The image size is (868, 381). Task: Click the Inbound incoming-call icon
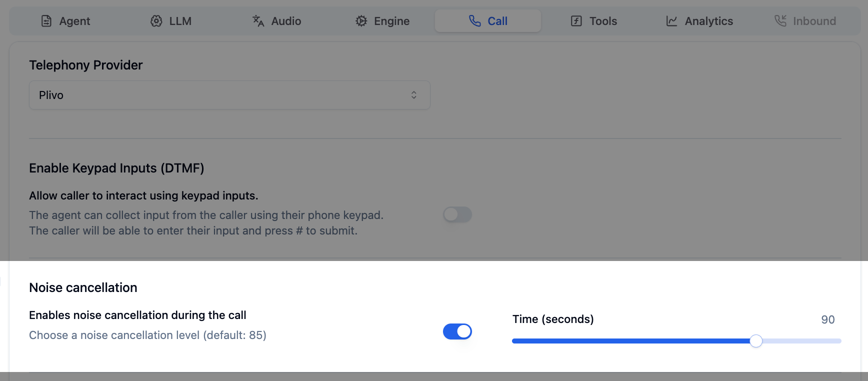pyautogui.click(x=780, y=21)
